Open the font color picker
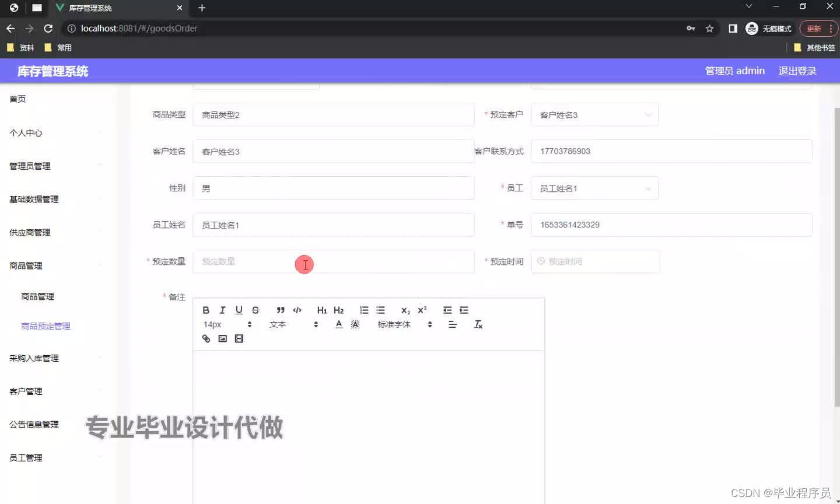 coord(339,324)
